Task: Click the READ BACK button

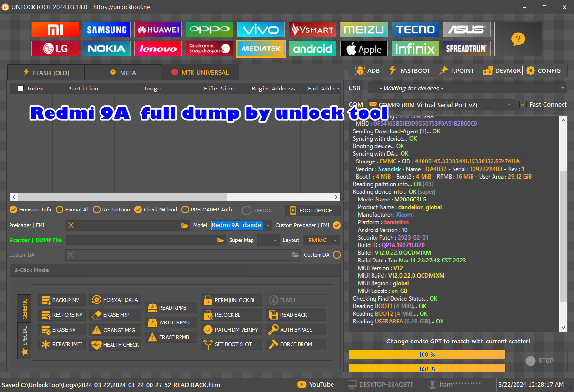Action: pos(296,315)
